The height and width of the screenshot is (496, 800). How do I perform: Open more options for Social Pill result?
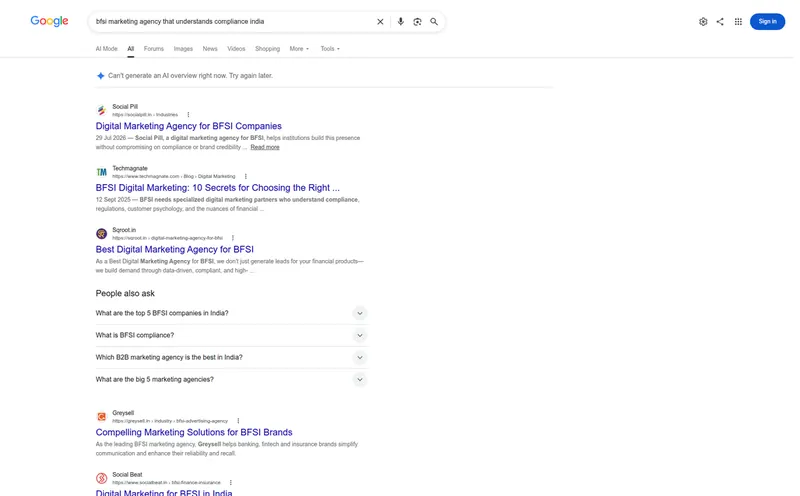(188, 115)
